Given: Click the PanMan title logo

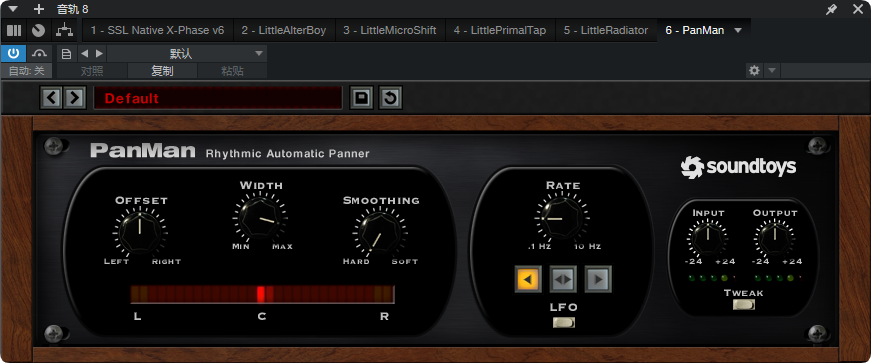Looking at the screenshot, I should (x=143, y=151).
